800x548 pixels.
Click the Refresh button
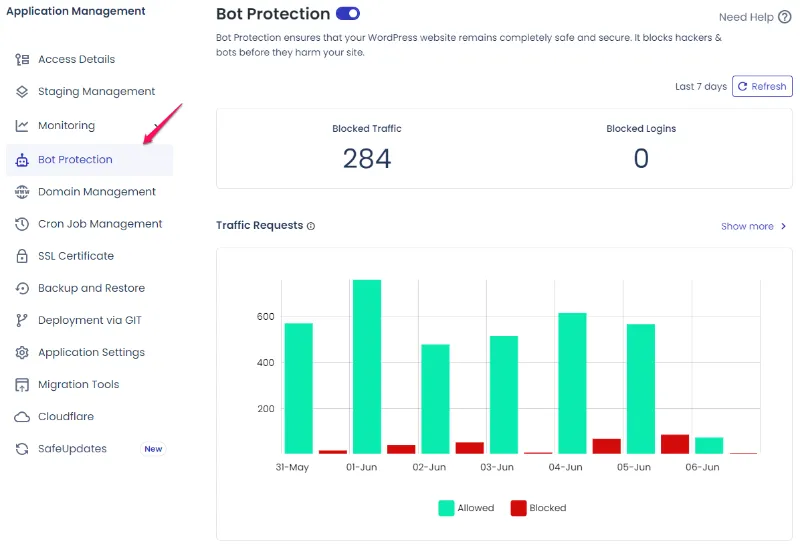(x=762, y=86)
